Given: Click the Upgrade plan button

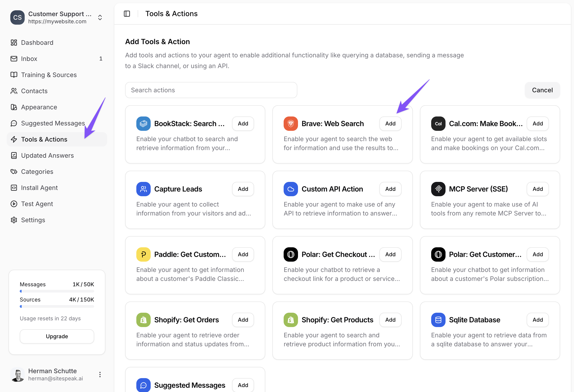Looking at the screenshot, I should click(x=57, y=336).
